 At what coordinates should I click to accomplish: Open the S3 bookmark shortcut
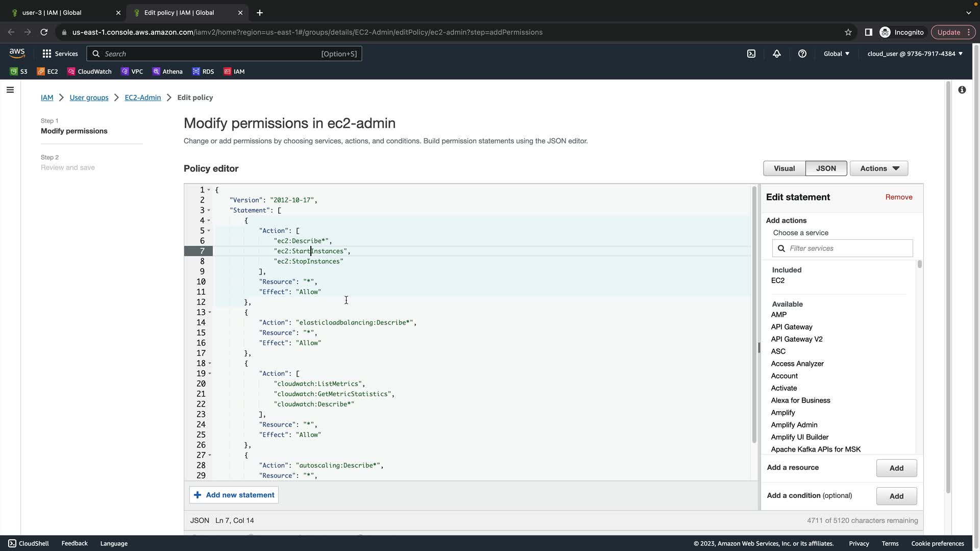click(19, 71)
